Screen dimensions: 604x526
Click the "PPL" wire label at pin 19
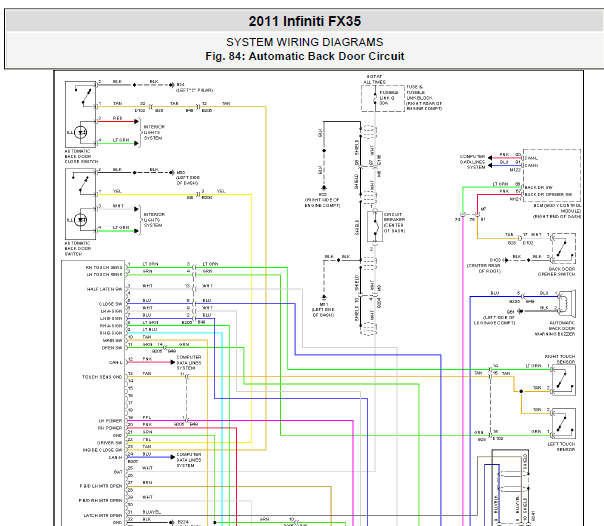pyautogui.click(x=147, y=417)
